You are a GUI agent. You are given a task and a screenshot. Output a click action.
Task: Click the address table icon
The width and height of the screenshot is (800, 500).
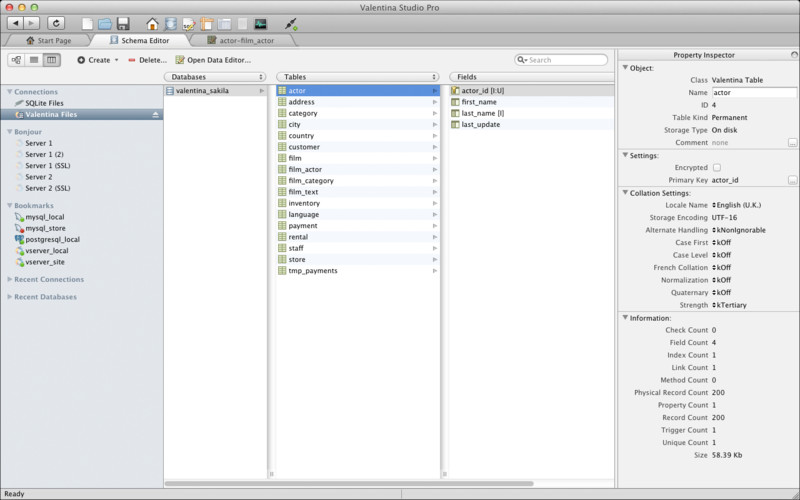tap(282, 102)
